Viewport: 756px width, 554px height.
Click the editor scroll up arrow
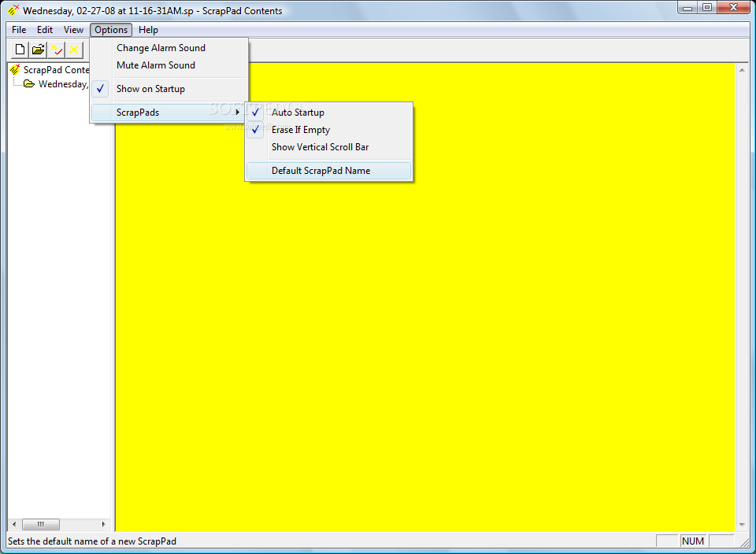pos(742,70)
